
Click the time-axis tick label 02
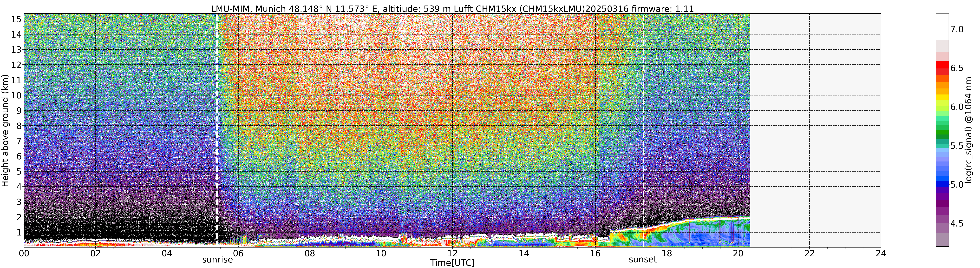[x=96, y=253]
